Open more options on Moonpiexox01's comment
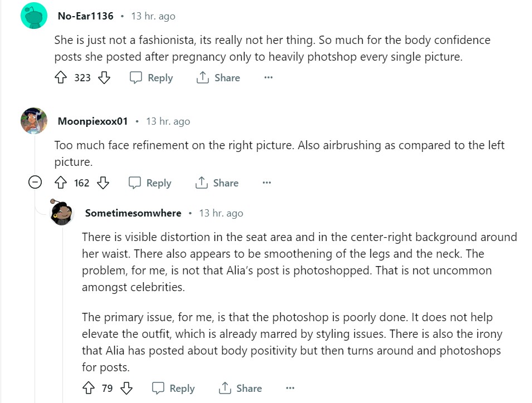 coord(267,183)
